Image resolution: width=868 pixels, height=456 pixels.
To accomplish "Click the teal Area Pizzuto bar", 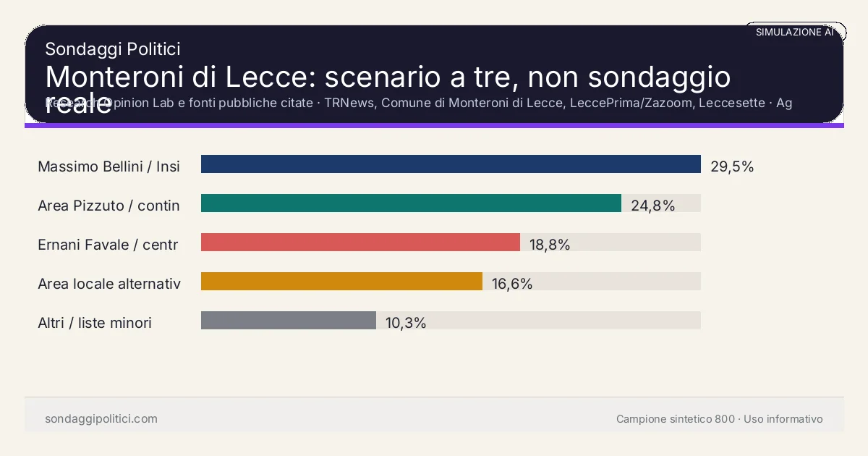I will [x=411, y=203].
